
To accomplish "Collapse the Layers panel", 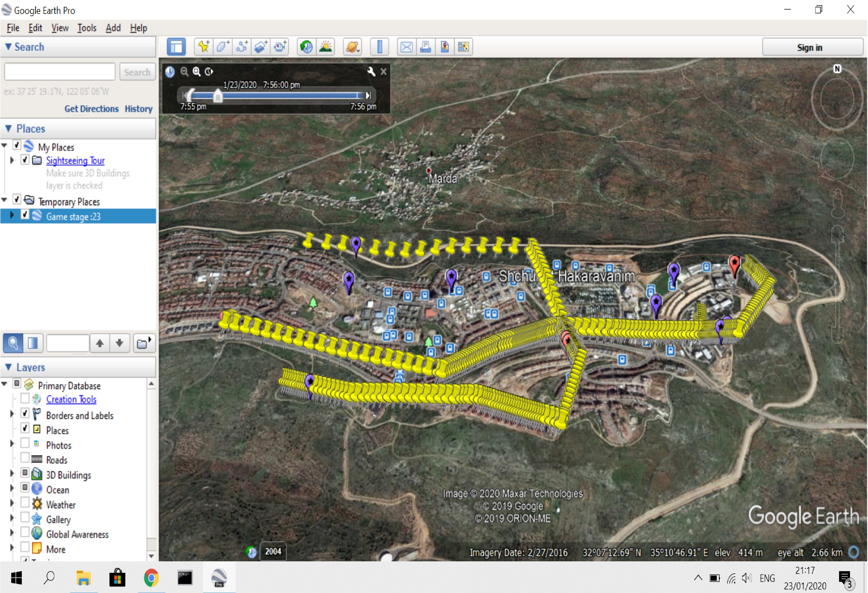I will 8,367.
